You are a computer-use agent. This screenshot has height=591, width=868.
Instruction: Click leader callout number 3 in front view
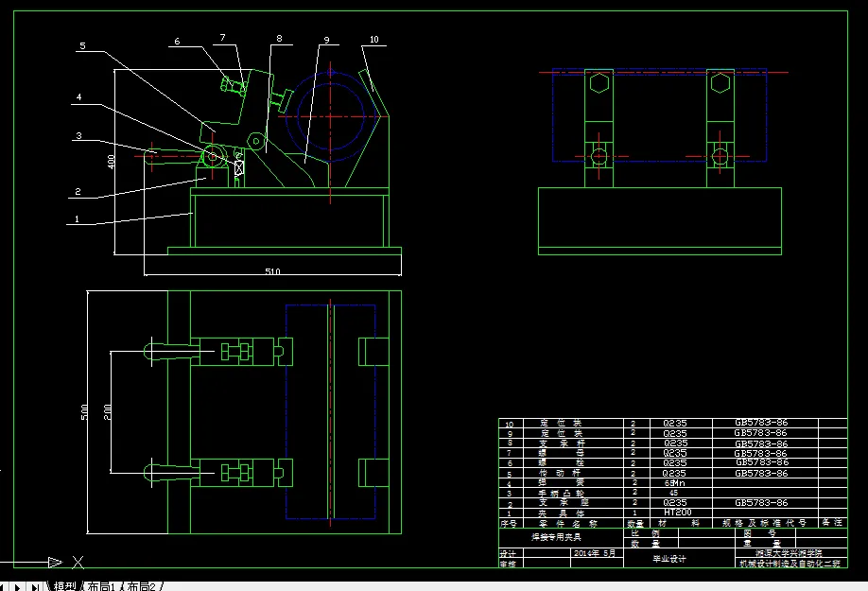tap(78, 135)
